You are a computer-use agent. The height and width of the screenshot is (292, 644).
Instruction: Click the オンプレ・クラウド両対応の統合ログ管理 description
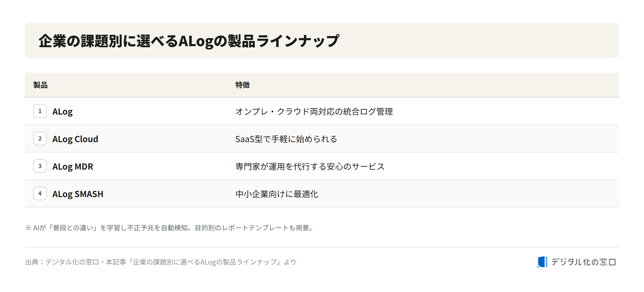click(x=314, y=112)
